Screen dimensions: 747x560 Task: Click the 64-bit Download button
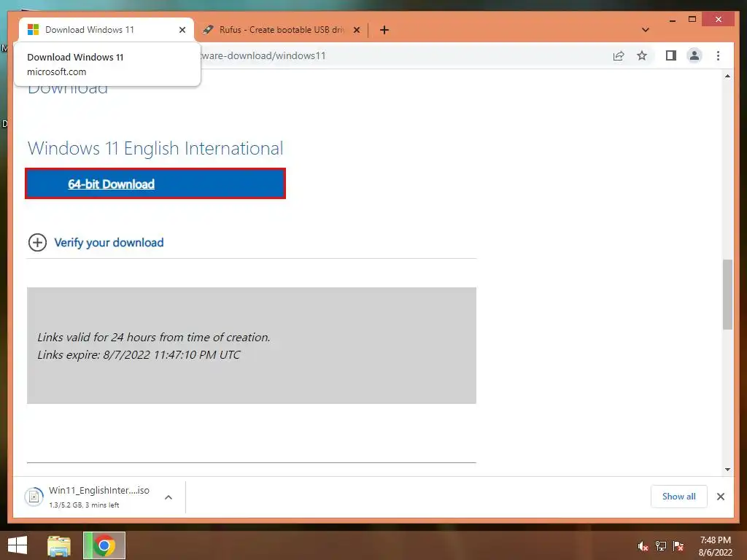click(155, 183)
